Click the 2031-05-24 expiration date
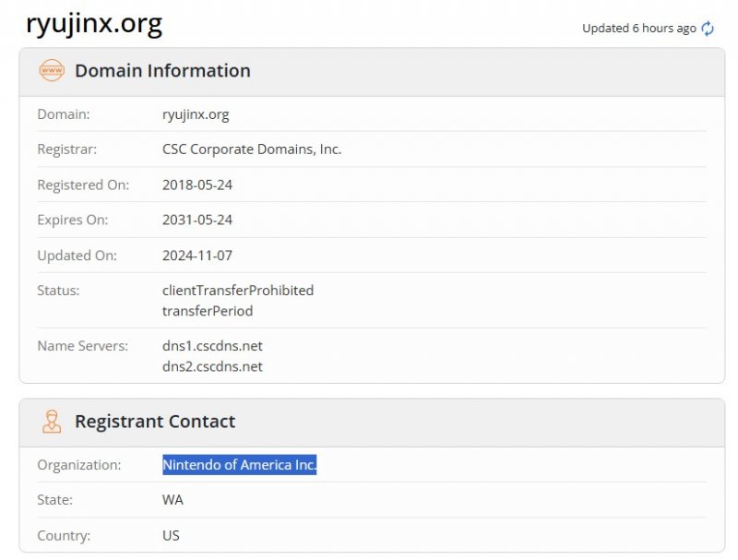The width and height of the screenshot is (738, 560). (197, 220)
